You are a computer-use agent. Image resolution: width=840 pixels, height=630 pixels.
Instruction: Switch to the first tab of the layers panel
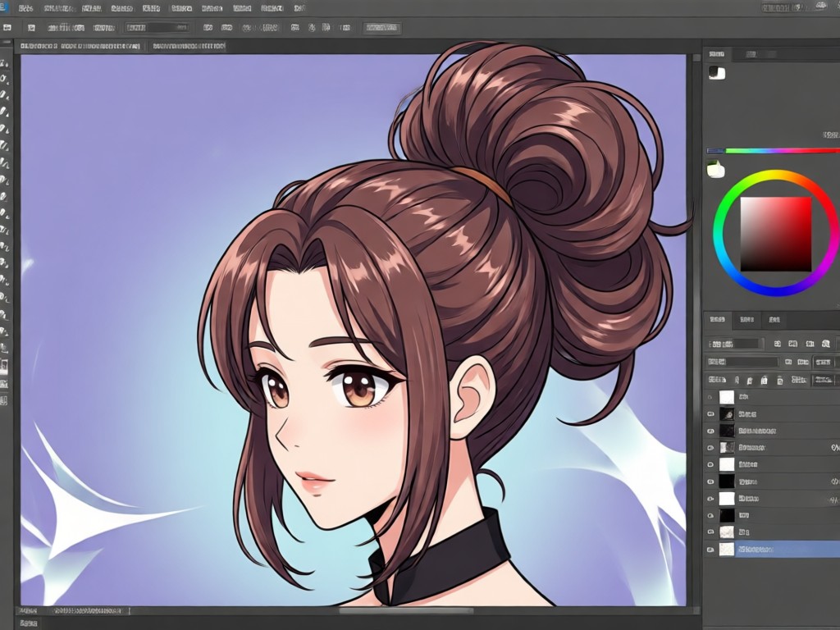[717, 320]
